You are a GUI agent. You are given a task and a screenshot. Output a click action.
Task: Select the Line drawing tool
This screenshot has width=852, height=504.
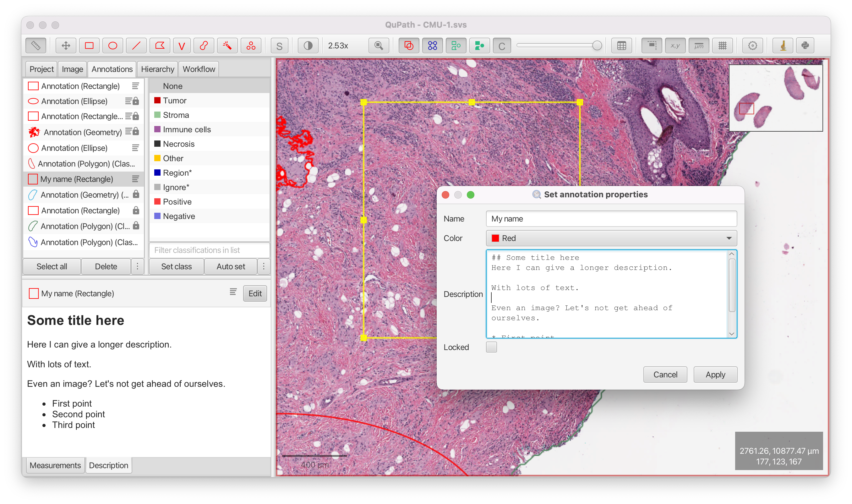coord(136,46)
